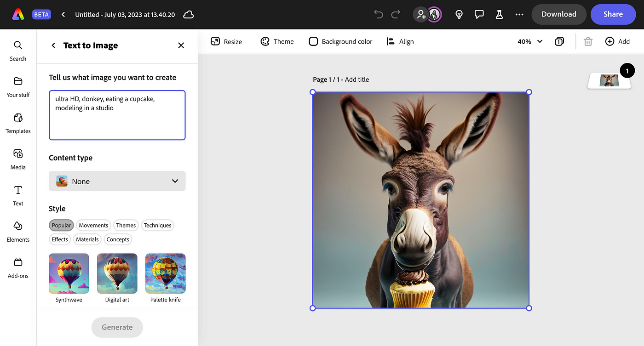The image size is (644, 346).
Task: Delete the selected image with the trash icon
Action: click(x=587, y=41)
